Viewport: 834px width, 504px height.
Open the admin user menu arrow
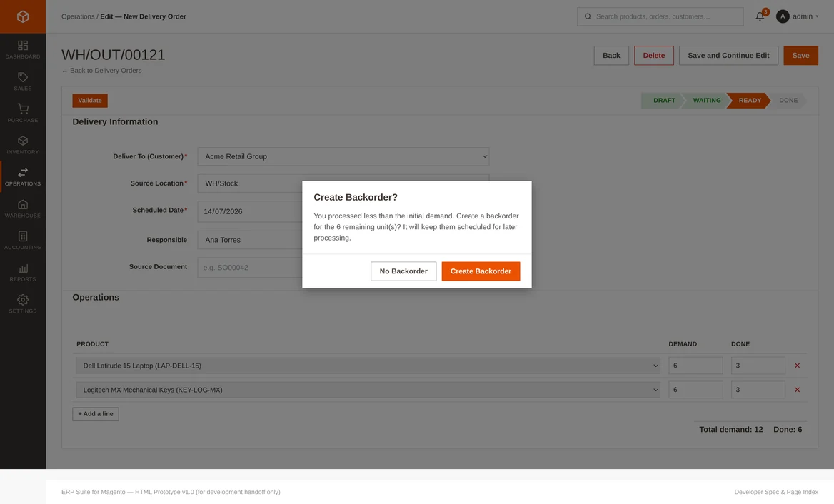pos(817,16)
